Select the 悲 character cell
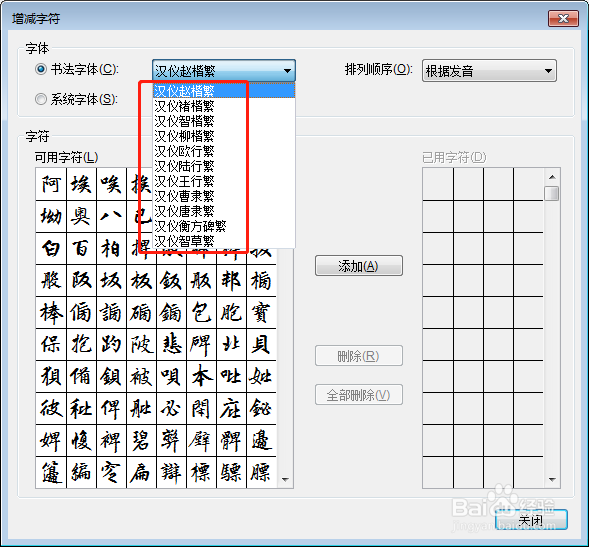The width and height of the screenshot is (589, 547). 171,345
